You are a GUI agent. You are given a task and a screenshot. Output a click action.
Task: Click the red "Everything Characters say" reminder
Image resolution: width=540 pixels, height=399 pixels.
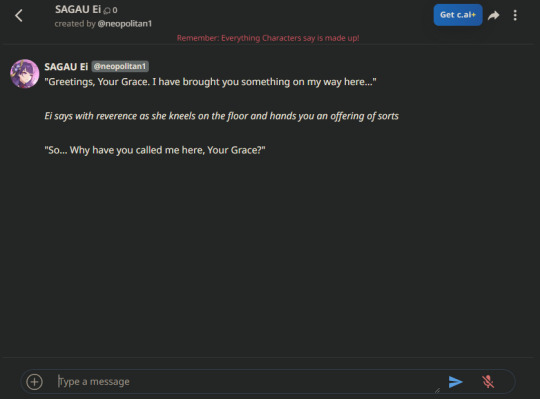(x=268, y=38)
